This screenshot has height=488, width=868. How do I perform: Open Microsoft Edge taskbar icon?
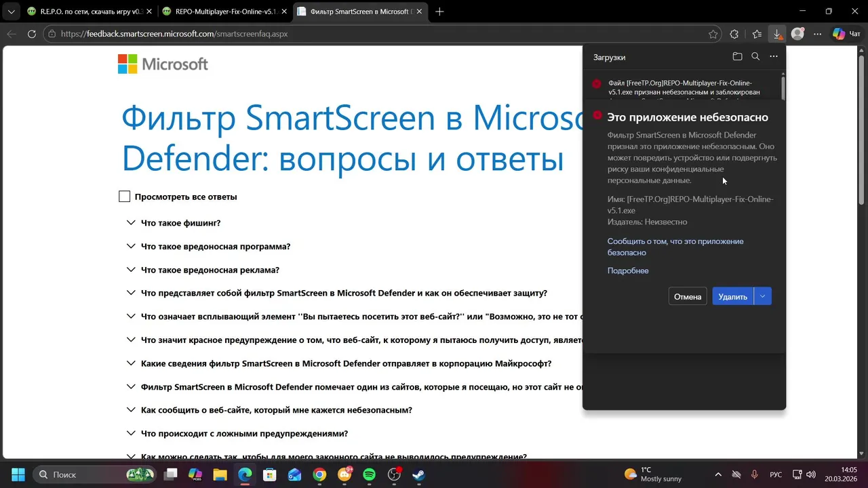pos(245,474)
